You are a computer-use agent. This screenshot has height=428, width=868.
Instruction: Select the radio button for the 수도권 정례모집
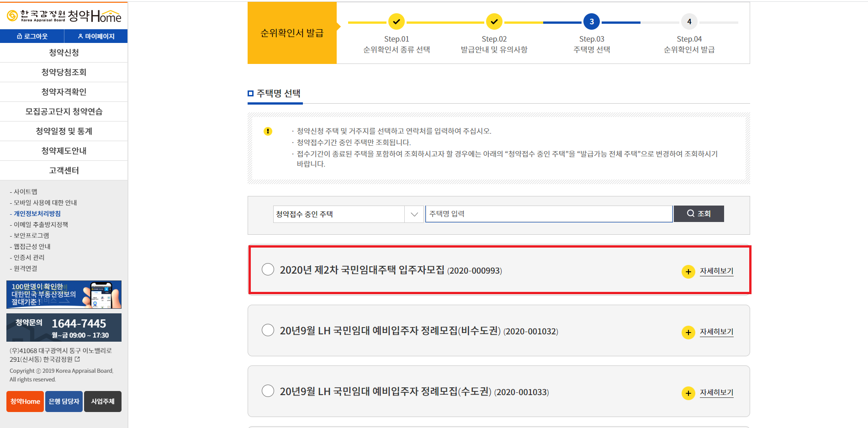pyautogui.click(x=268, y=391)
